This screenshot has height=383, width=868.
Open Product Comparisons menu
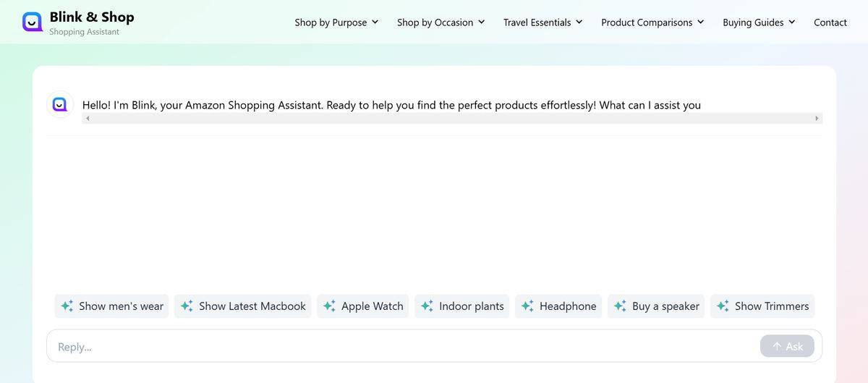[652, 22]
